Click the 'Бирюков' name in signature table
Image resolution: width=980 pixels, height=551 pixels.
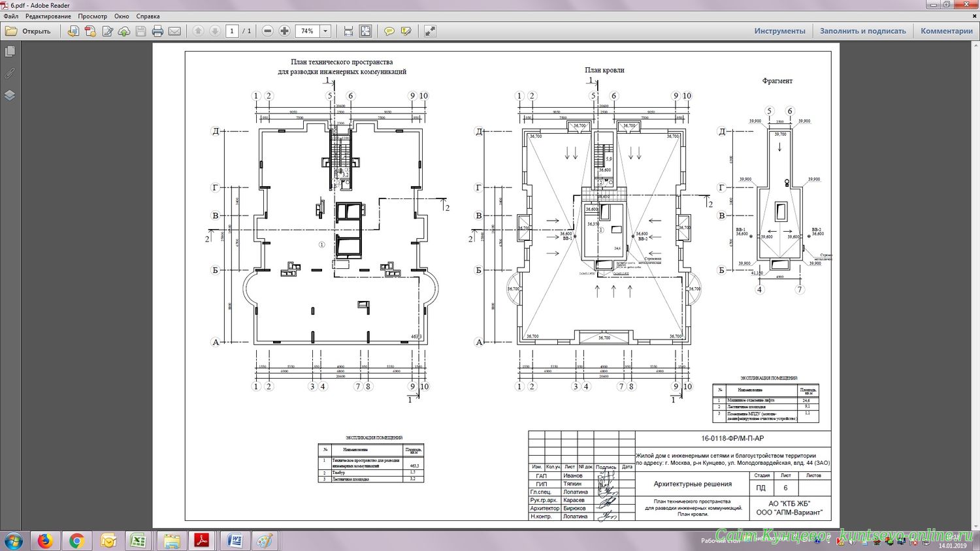pyautogui.click(x=575, y=509)
